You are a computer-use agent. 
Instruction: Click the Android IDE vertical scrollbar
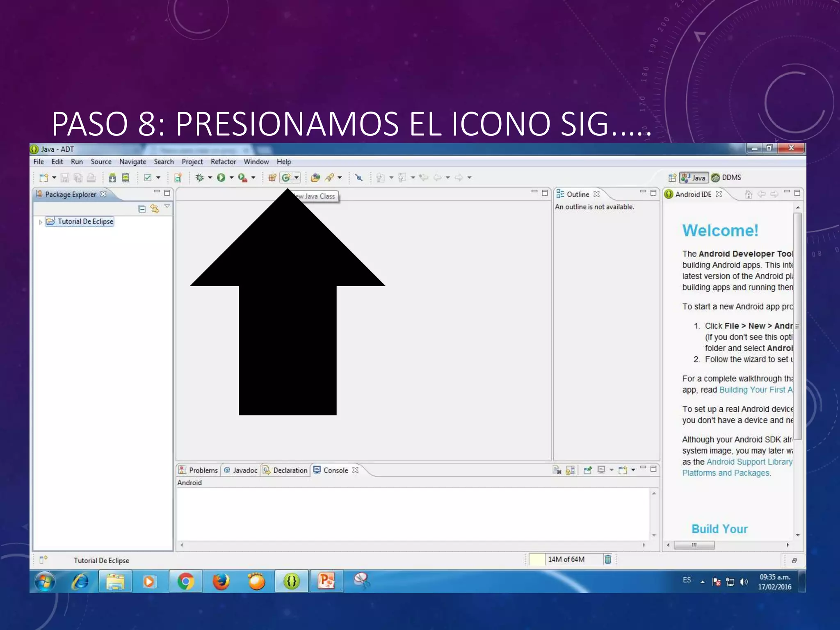(x=798, y=326)
